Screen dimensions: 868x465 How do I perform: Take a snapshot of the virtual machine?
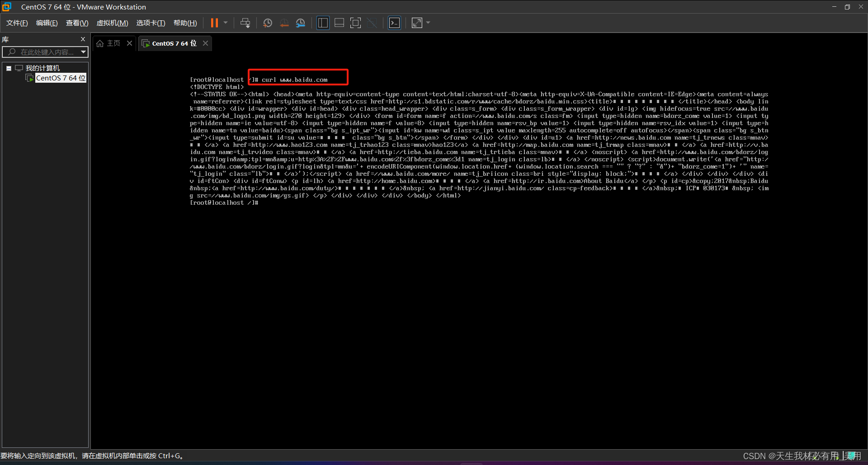pos(268,23)
